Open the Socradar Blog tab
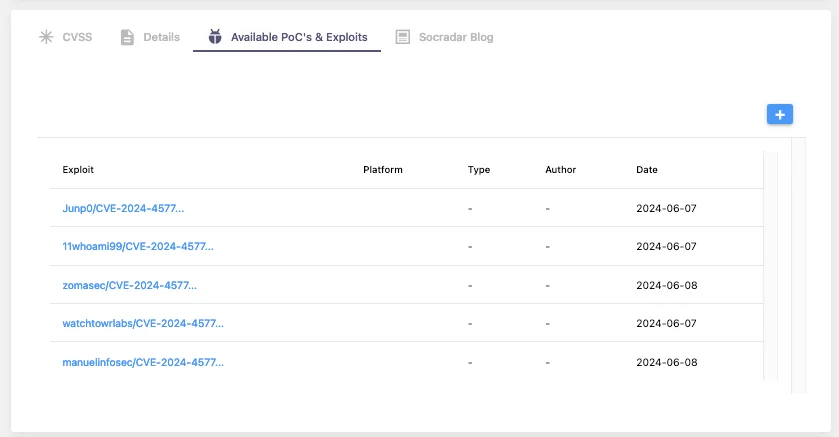This screenshot has height=437, width=839. click(x=444, y=37)
